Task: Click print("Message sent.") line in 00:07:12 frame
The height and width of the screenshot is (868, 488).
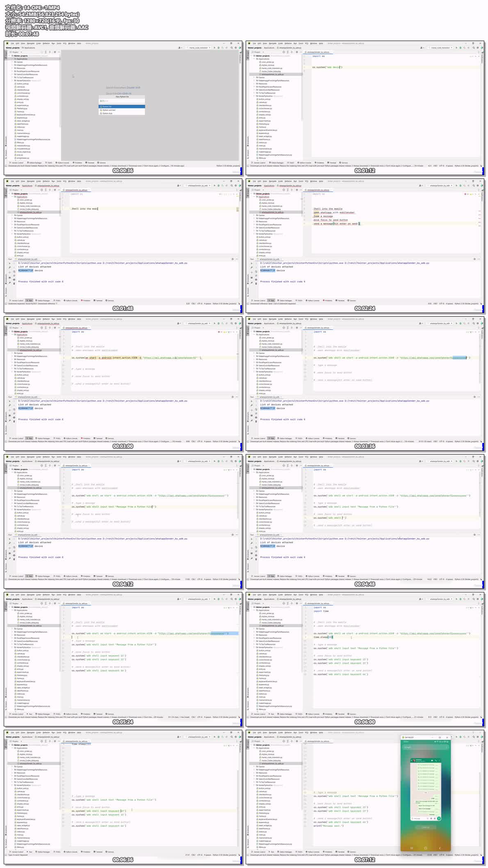Action: (x=328, y=826)
